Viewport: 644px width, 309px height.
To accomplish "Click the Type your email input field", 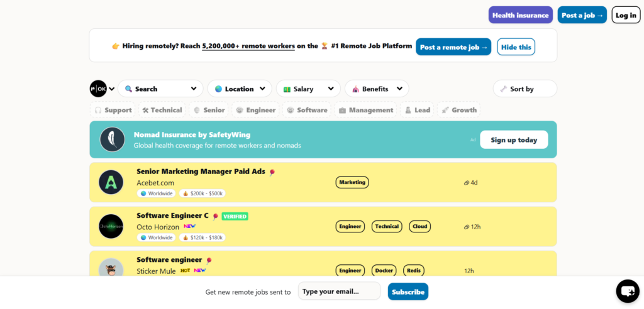I will tap(339, 291).
